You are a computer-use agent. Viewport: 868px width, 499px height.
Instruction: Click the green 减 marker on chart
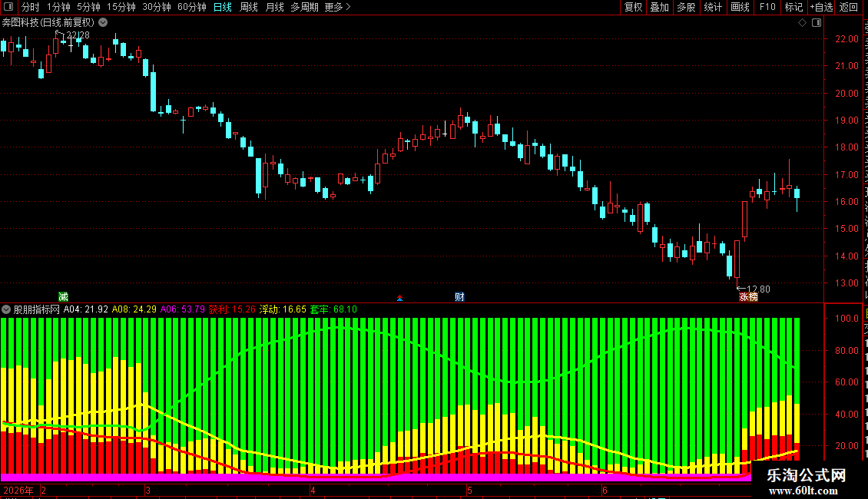63,297
